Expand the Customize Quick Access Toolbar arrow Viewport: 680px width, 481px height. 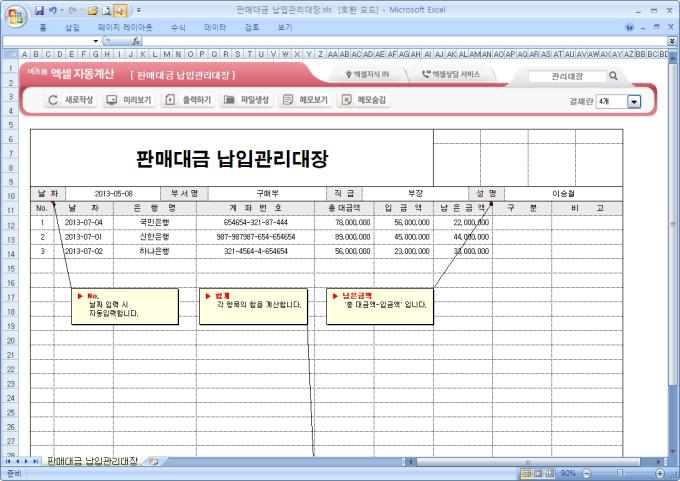click(x=139, y=10)
